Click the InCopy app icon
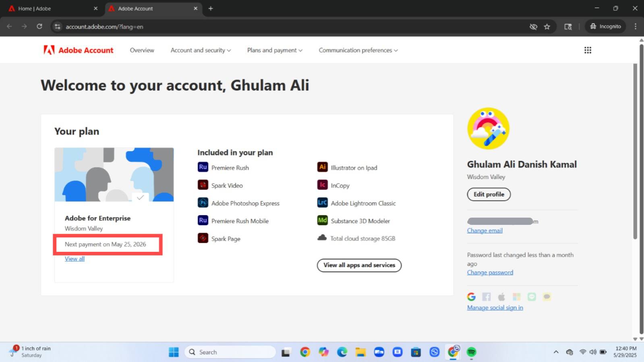The width and height of the screenshot is (644, 362). click(322, 185)
